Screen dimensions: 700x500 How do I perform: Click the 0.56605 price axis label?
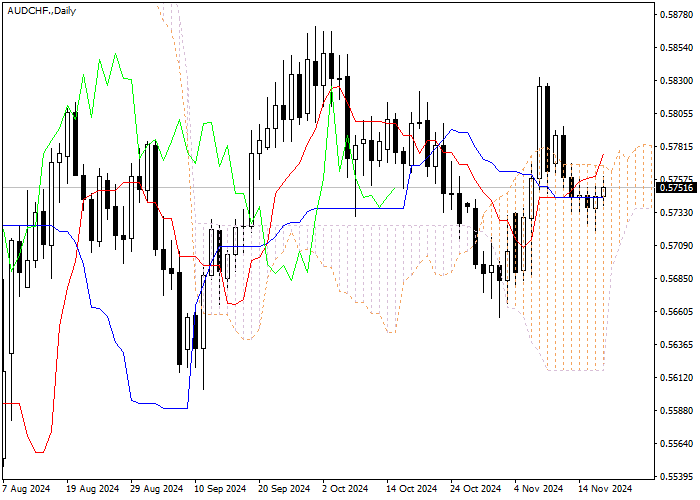677,312
